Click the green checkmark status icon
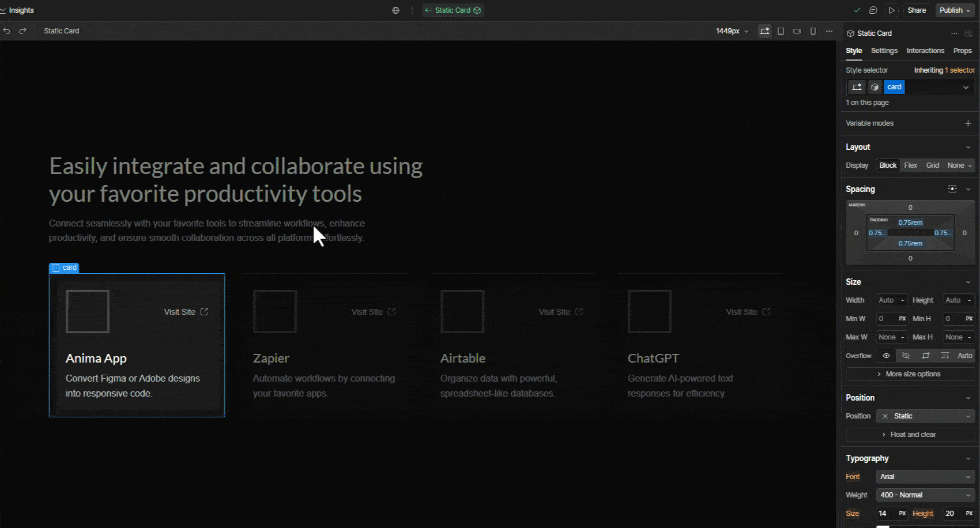 click(857, 10)
